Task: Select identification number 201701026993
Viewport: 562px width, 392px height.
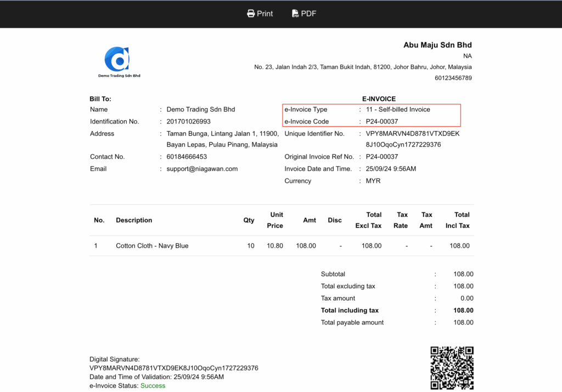Action: [x=189, y=121]
